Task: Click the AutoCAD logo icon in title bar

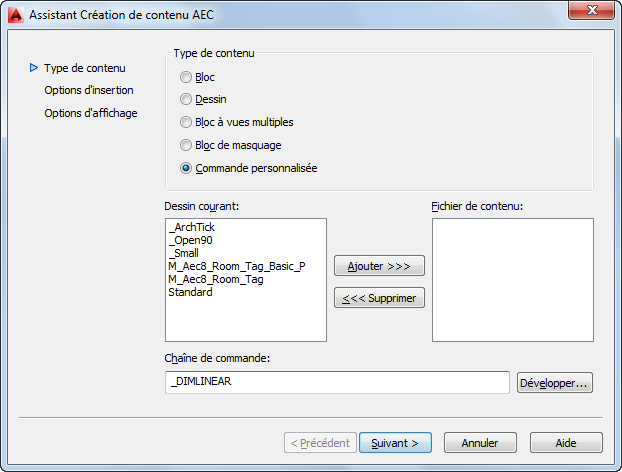Action: tap(15, 14)
